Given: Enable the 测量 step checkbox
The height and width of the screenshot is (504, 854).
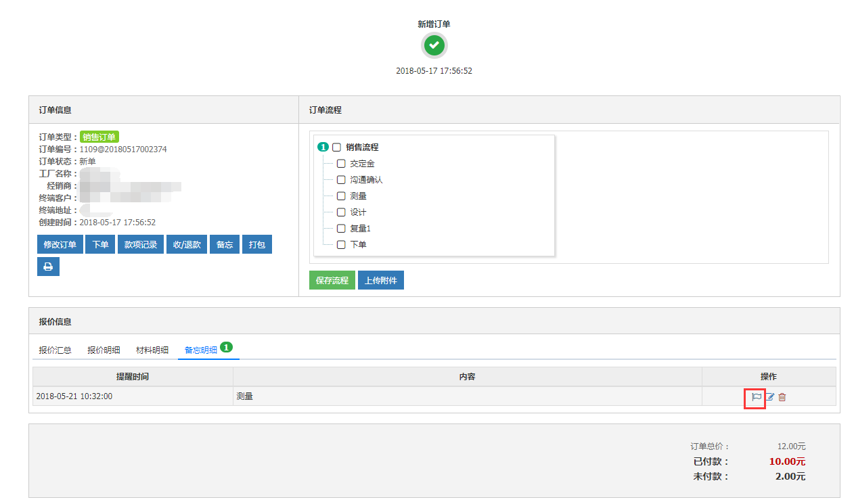Looking at the screenshot, I should tap(341, 196).
